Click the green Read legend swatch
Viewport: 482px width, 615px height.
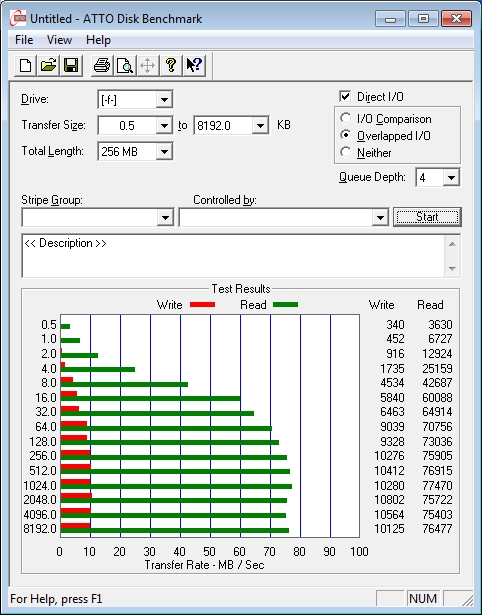[285, 304]
